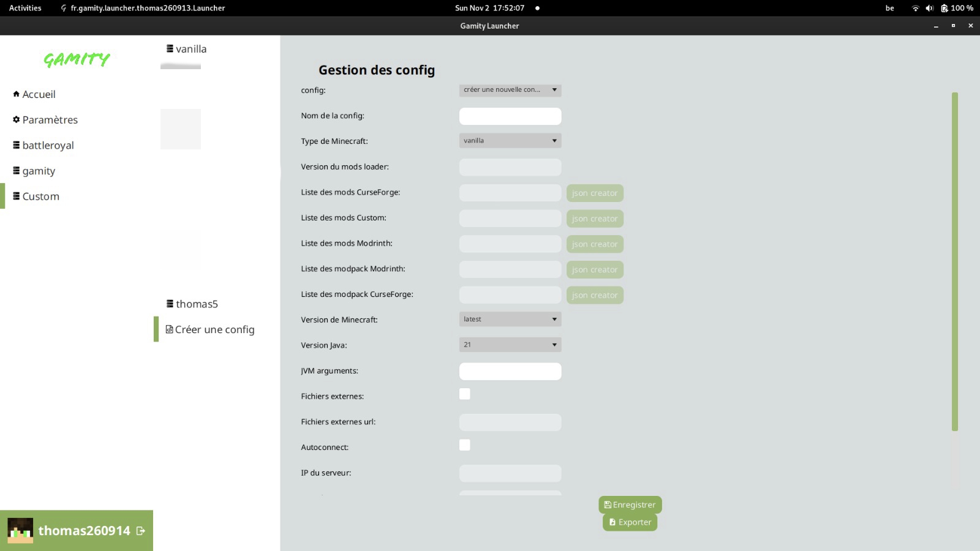Click the server icon beside gamity

tap(16, 171)
